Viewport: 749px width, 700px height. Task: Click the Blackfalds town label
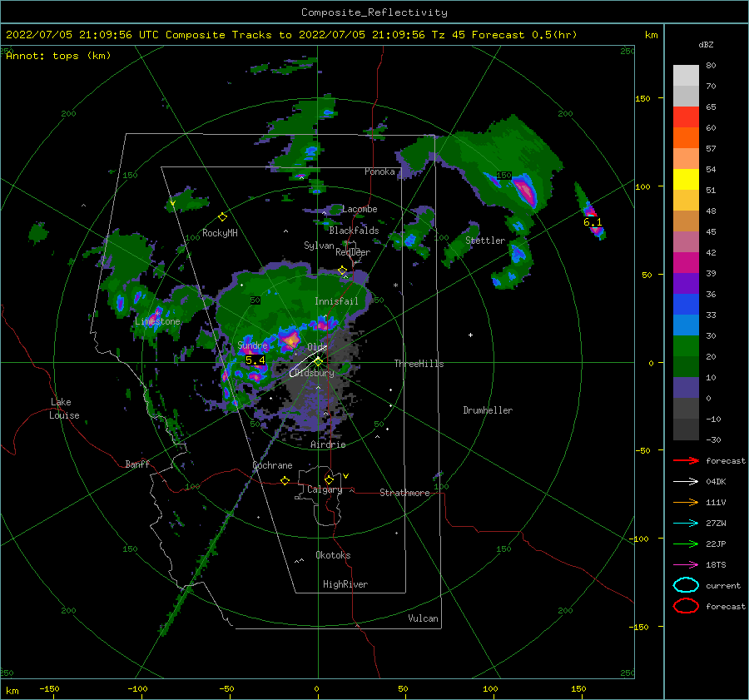click(354, 231)
